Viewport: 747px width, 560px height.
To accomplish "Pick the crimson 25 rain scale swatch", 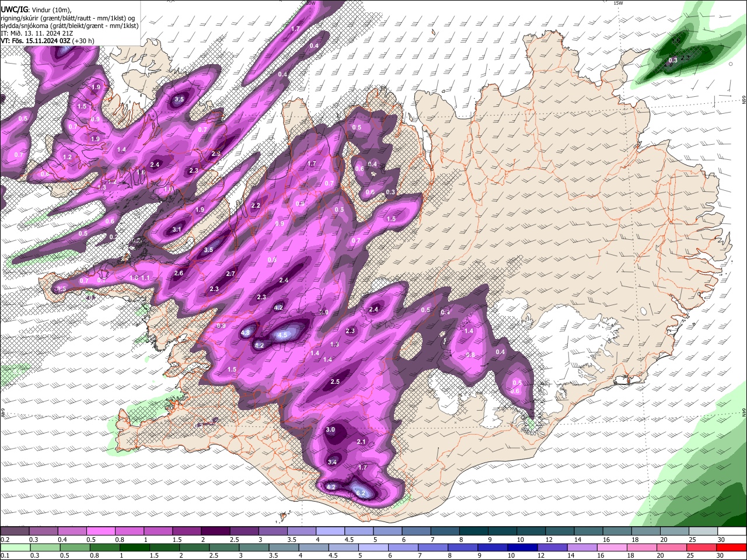I will tap(702, 548).
